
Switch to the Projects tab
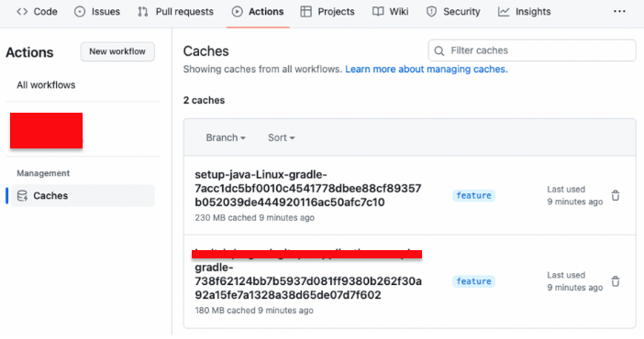point(328,12)
